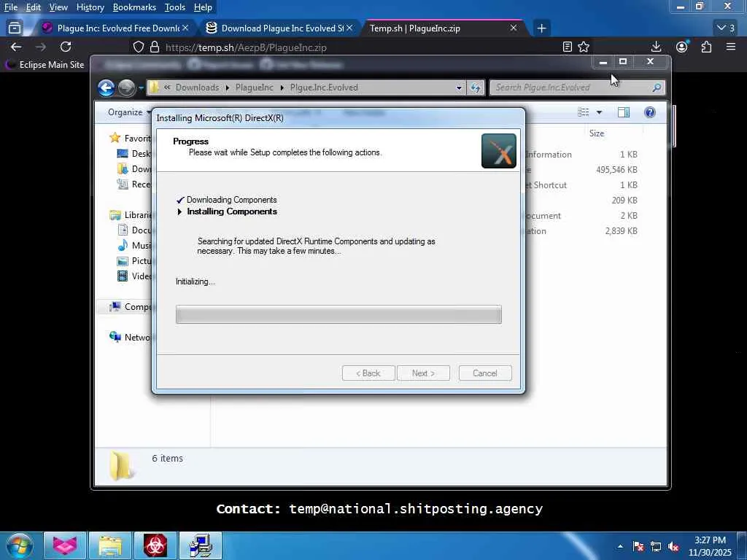Refresh the Explorer folder view
This screenshot has height=560, width=747.
click(x=476, y=87)
